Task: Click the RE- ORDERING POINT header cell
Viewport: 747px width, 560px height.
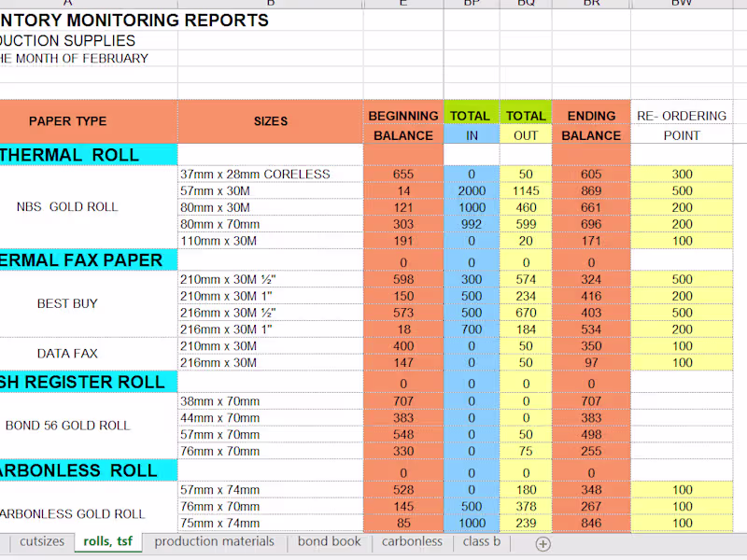Action: [x=682, y=122]
